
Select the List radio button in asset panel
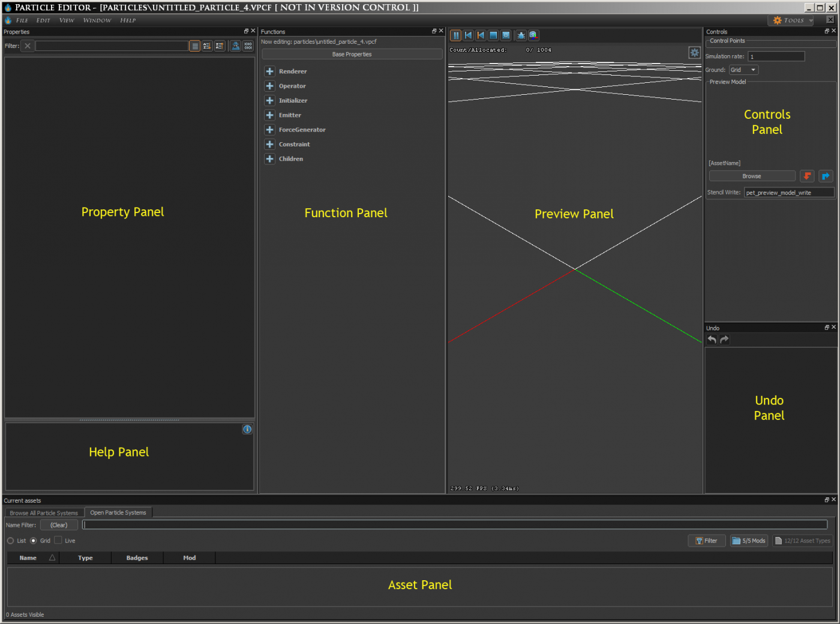point(10,541)
